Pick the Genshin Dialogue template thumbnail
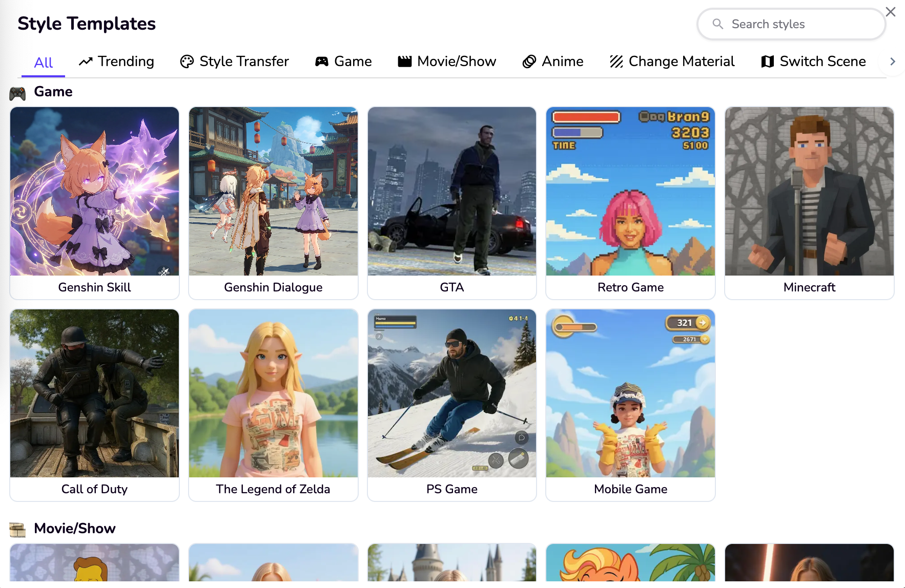 click(273, 191)
